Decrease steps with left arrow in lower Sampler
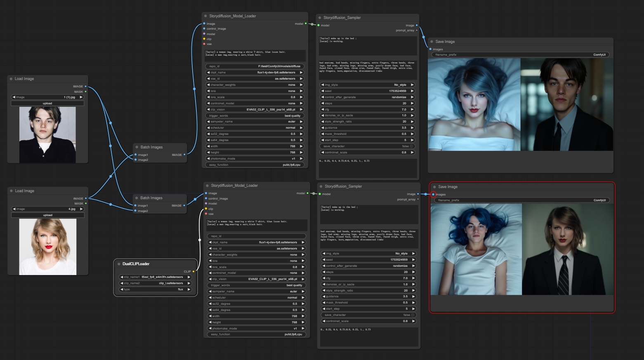The image size is (644, 360). click(x=324, y=272)
